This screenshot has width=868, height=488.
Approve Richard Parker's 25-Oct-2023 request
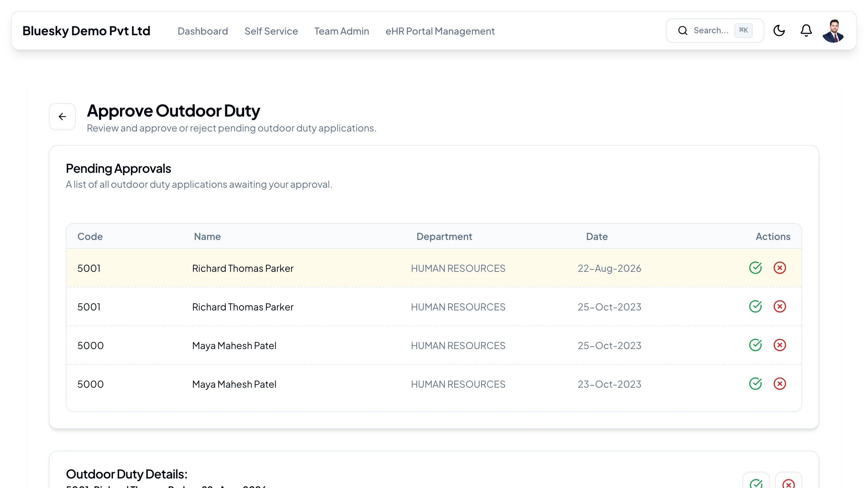coord(755,306)
